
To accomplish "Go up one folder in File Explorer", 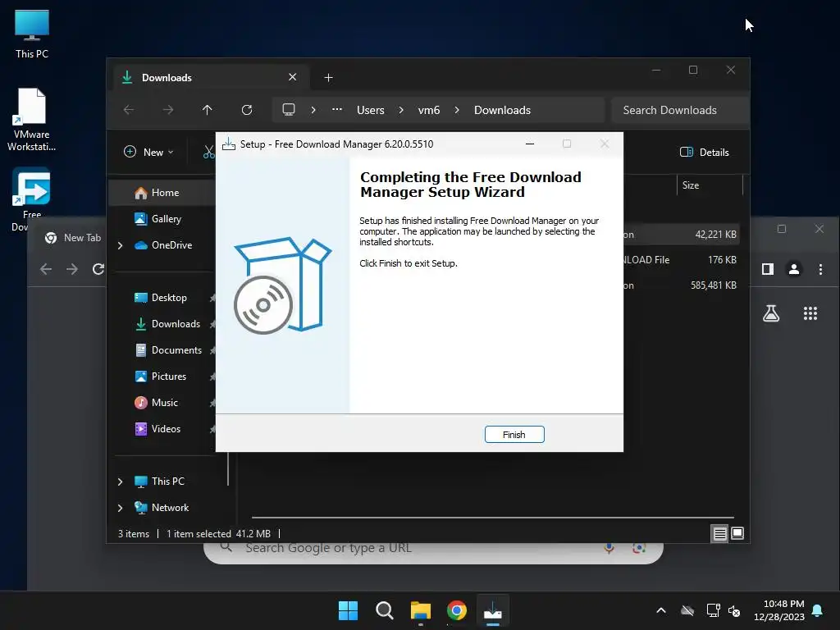I will point(208,110).
